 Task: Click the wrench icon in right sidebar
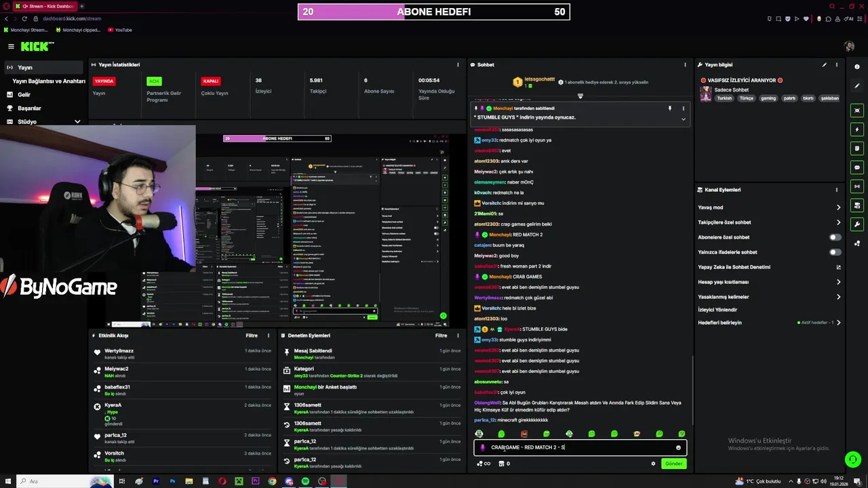pyautogui.click(x=857, y=224)
